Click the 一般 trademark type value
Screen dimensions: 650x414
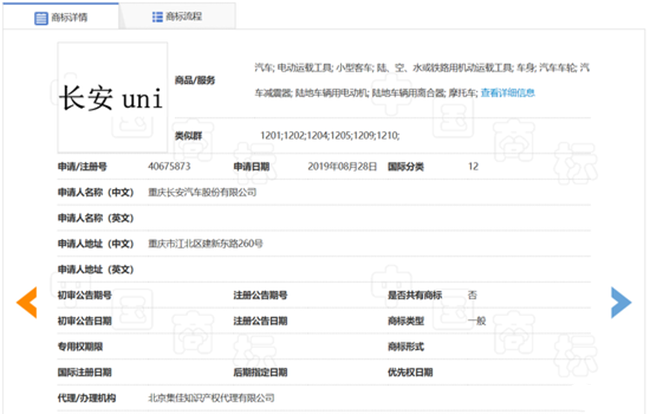pyautogui.click(x=477, y=321)
